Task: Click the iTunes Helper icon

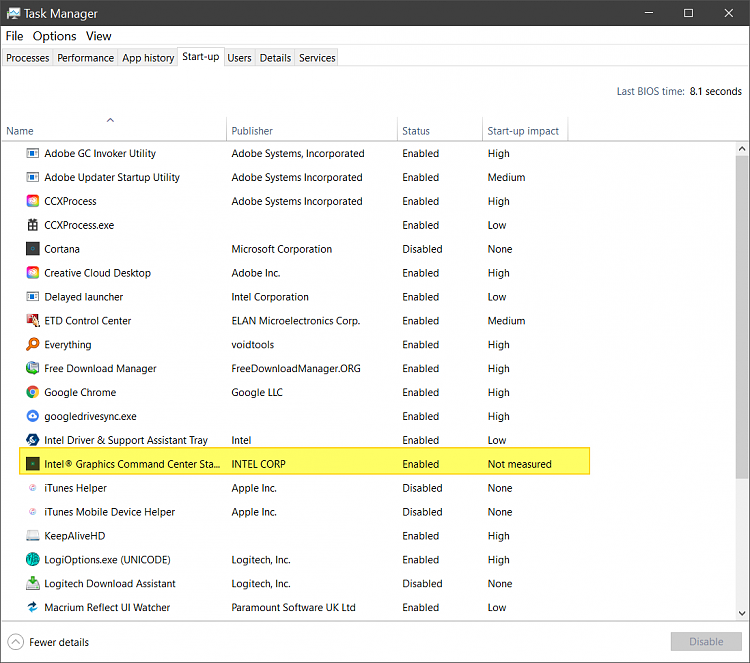Action: (33, 488)
